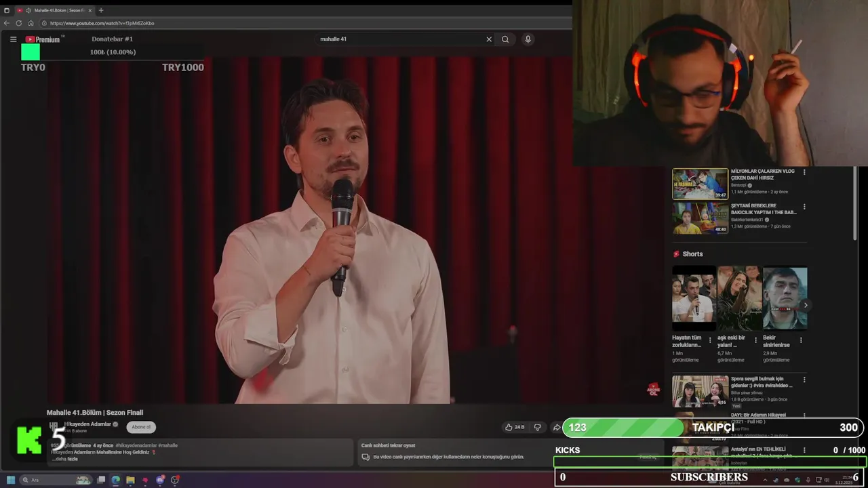Dislike the video with thumbs down
Viewport: 868px width, 488px height.
coord(538,427)
